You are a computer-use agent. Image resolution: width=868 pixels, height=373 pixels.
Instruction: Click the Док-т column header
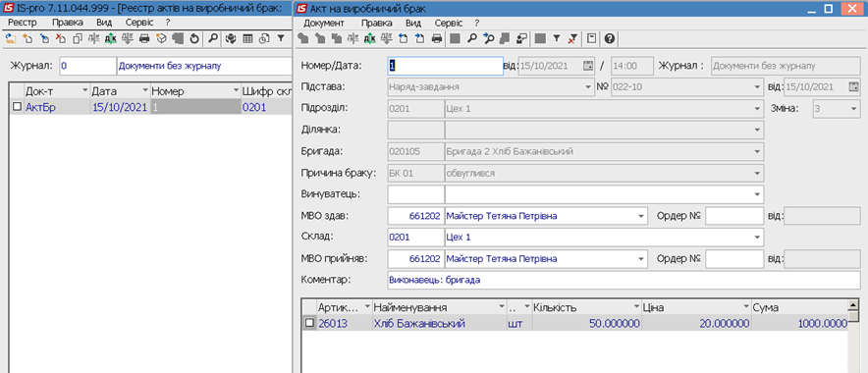(x=57, y=90)
